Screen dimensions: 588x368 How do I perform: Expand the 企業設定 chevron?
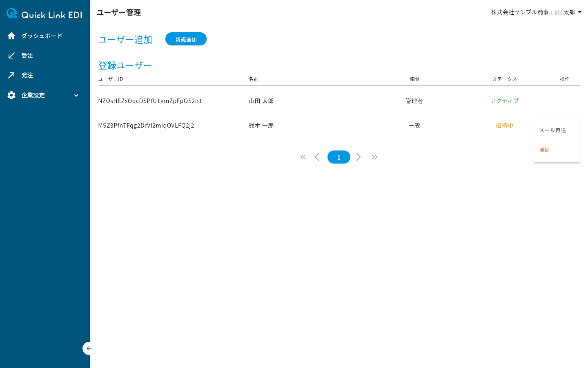[x=76, y=95]
